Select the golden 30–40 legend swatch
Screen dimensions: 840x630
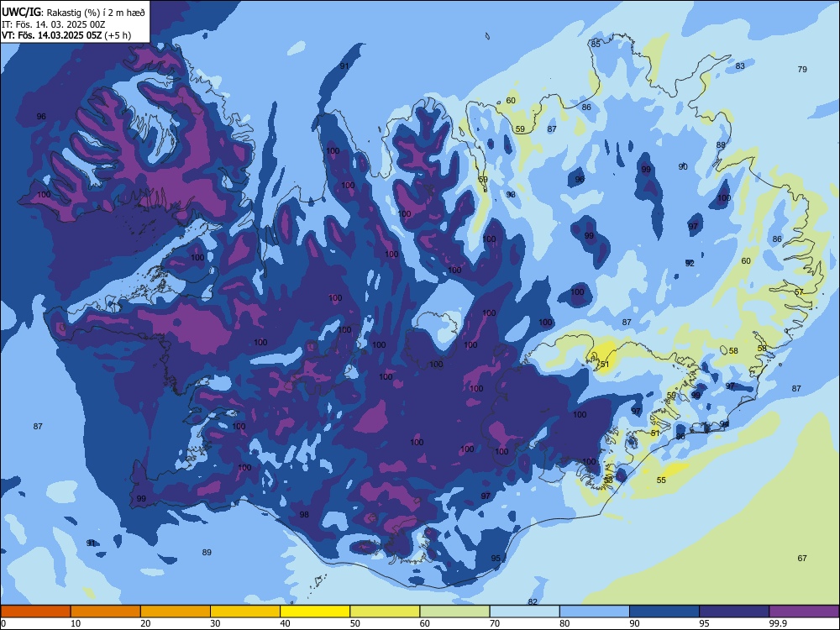245,612
